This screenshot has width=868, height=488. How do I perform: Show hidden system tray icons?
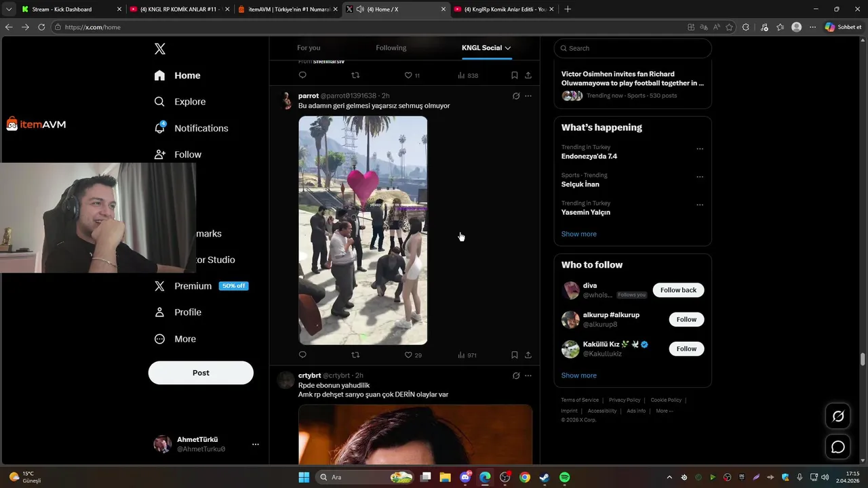click(x=669, y=477)
